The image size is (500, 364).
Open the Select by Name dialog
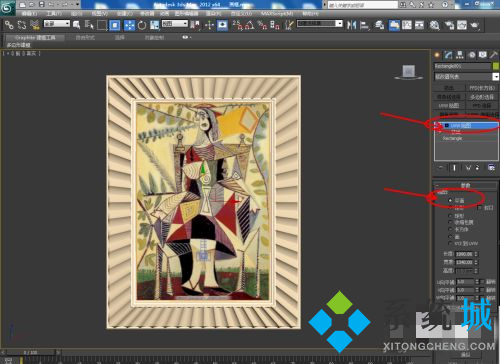click(x=89, y=25)
